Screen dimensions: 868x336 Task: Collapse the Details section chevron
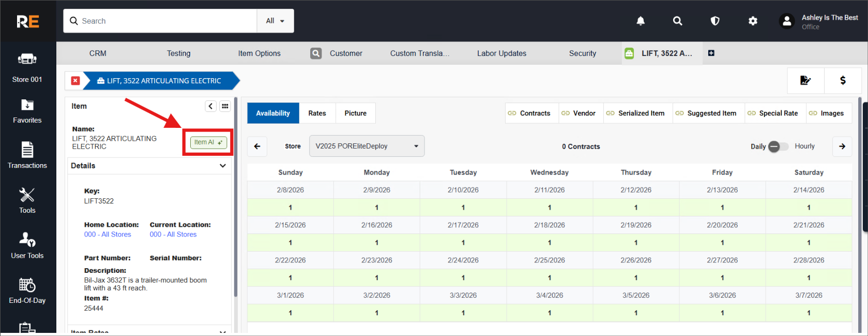point(223,166)
